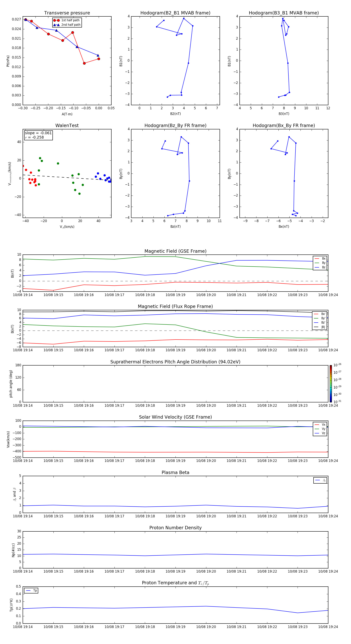Click Bz in the GSE magnetic field legend
This screenshot has height=644, width=351.
[320, 267]
